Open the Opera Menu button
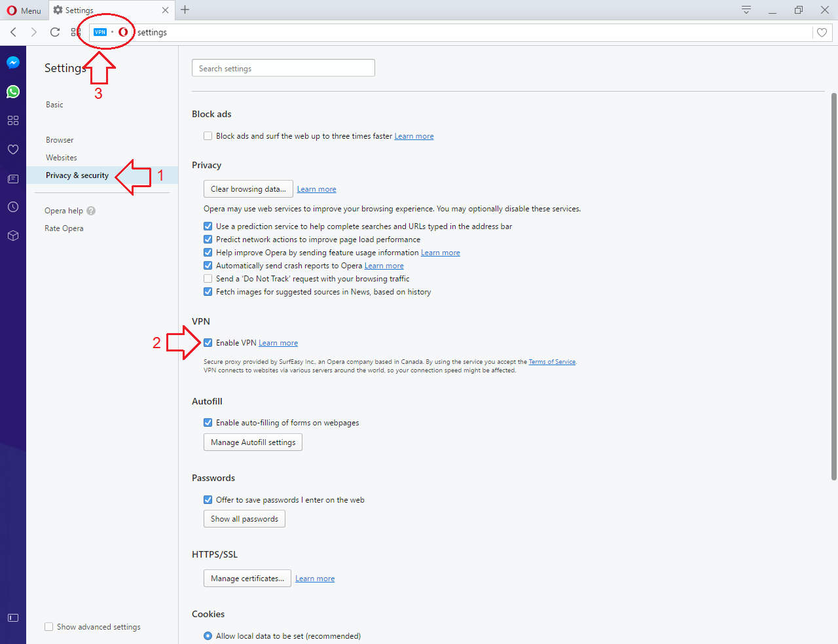The height and width of the screenshot is (644, 838). tap(24, 10)
